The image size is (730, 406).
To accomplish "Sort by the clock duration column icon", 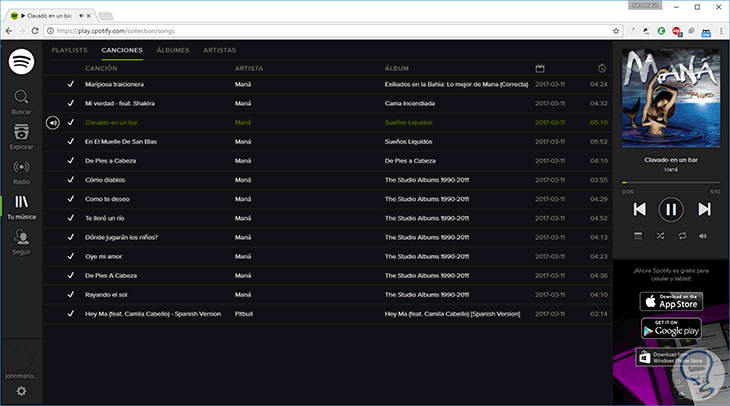I will 602,68.
